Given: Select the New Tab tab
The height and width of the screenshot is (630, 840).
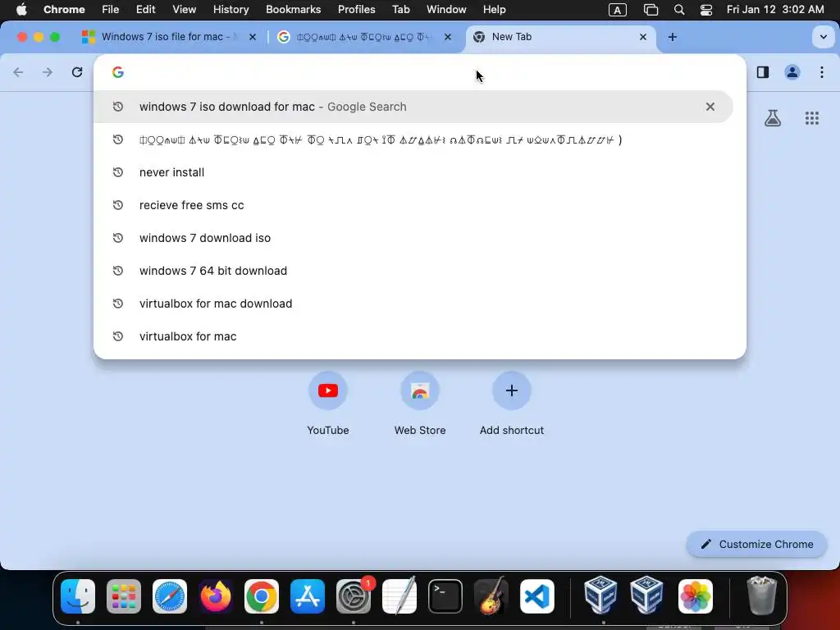Looking at the screenshot, I should (x=559, y=37).
